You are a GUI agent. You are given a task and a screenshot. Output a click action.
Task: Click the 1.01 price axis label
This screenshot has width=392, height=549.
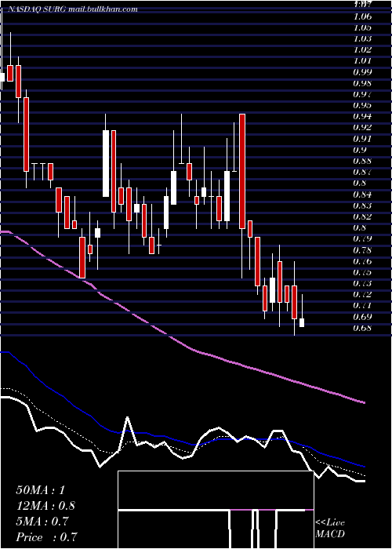tap(364, 61)
